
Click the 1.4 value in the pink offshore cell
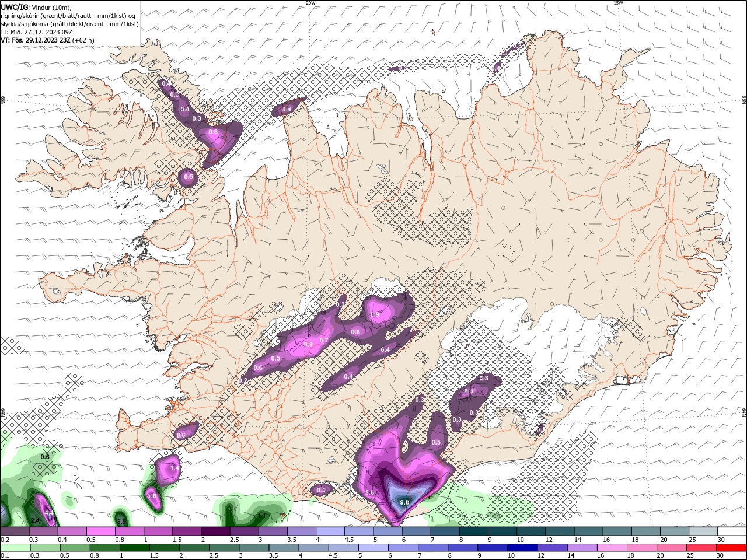(x=174, y=468)
